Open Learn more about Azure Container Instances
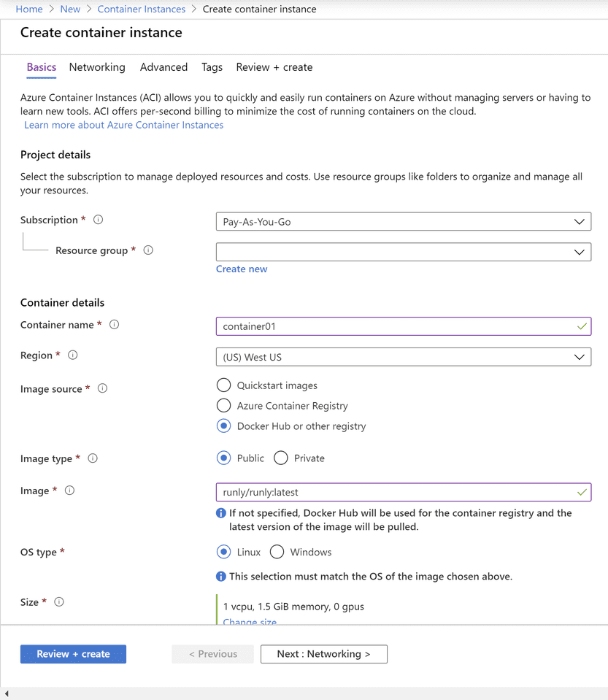The width and height of the screenshot is (608, 700). tap(123, 125)
